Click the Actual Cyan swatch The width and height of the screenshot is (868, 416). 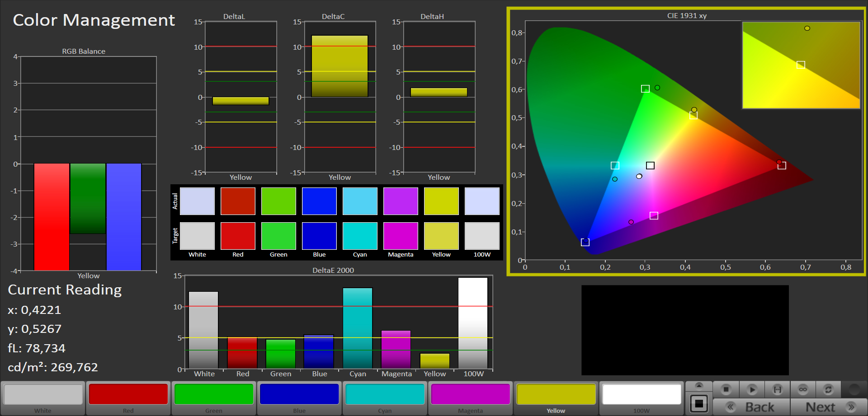360,201
